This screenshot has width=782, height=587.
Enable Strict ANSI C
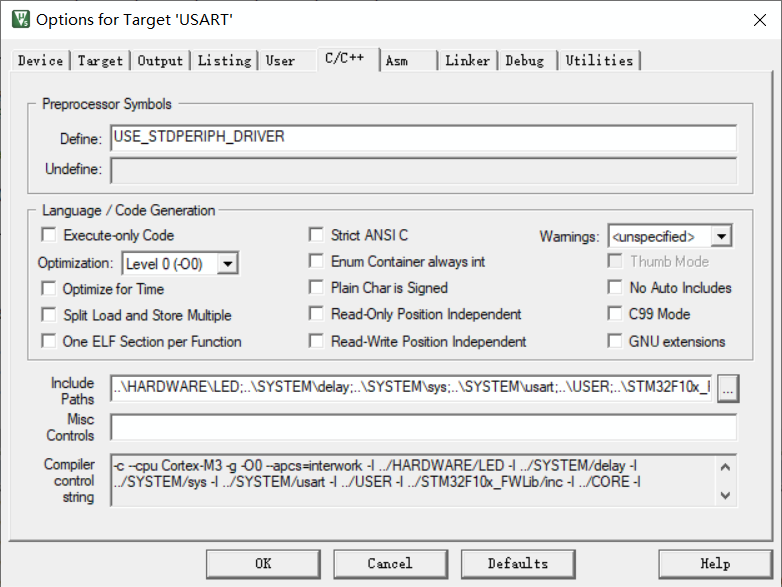(316, 234)
